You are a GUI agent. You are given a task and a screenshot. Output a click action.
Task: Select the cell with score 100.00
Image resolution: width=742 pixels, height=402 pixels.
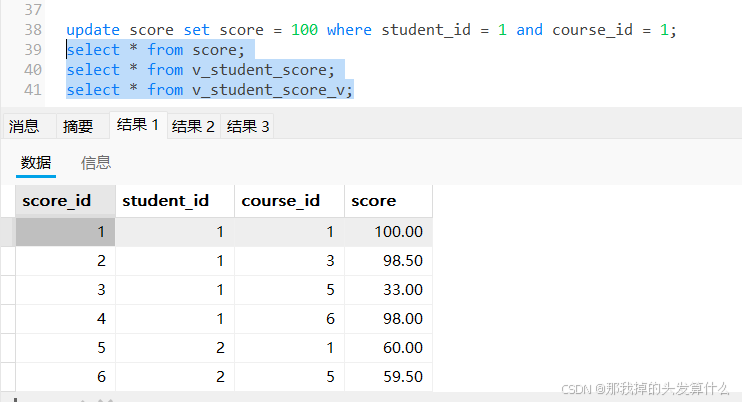[389, 232]
